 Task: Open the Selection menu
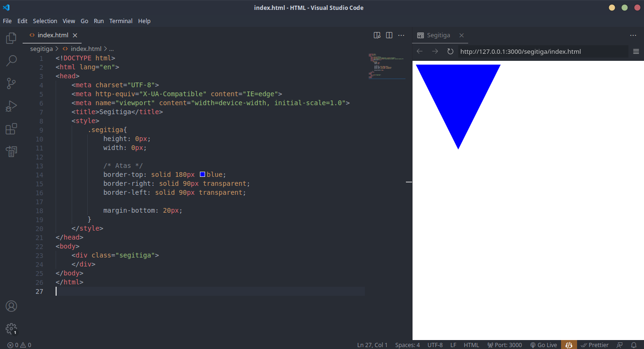tap(45, 21)
